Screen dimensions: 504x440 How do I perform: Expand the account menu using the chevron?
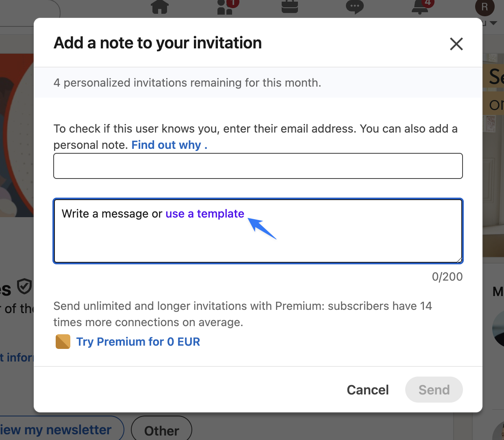pyautogui.click(x=493, y=23)
